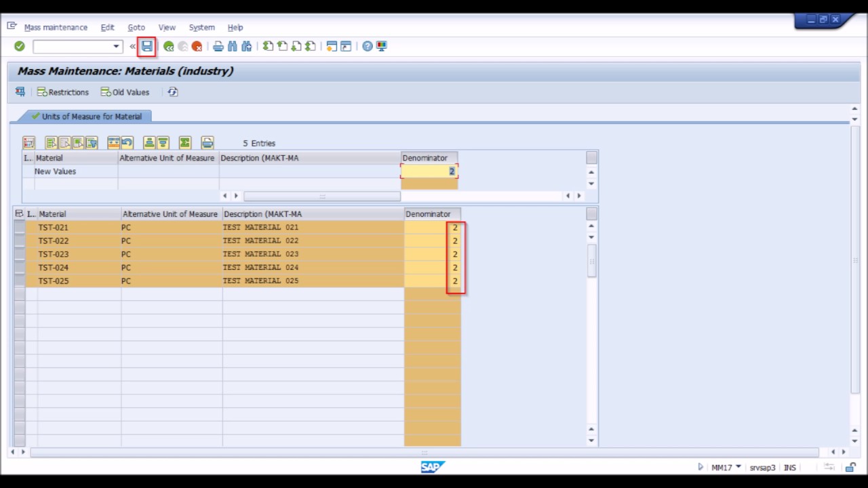Click the New Values table horizontal scrollbar
The image size is (868, 488).
(322, 196)
